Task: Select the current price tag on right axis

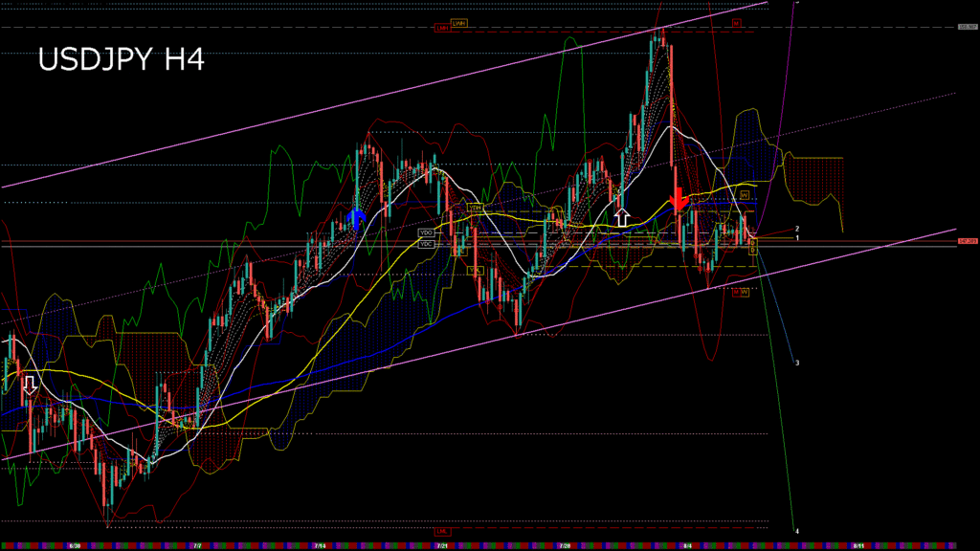Action: [x=967, y=241]
